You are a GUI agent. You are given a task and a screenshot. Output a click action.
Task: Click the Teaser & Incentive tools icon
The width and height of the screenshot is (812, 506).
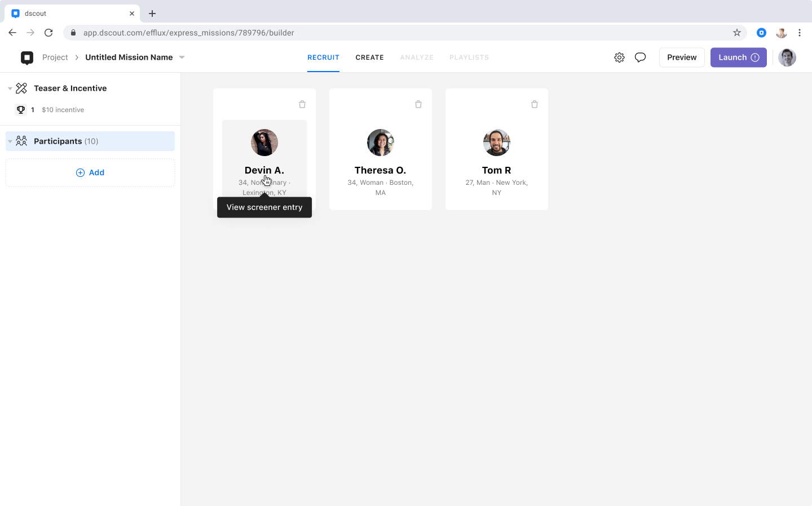point(21,88)
